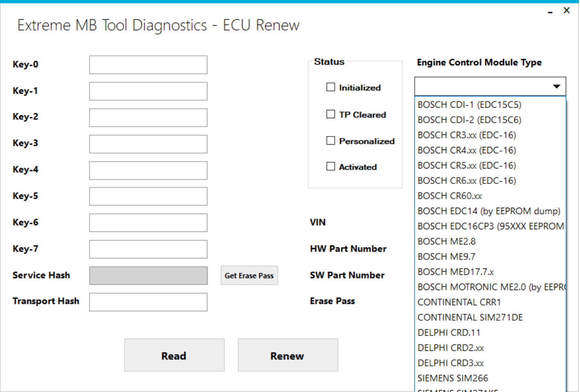The height and width of the screenshot is (392, 580).
Task: Tick the Initialized checkbox
Action: coord(331,87)
